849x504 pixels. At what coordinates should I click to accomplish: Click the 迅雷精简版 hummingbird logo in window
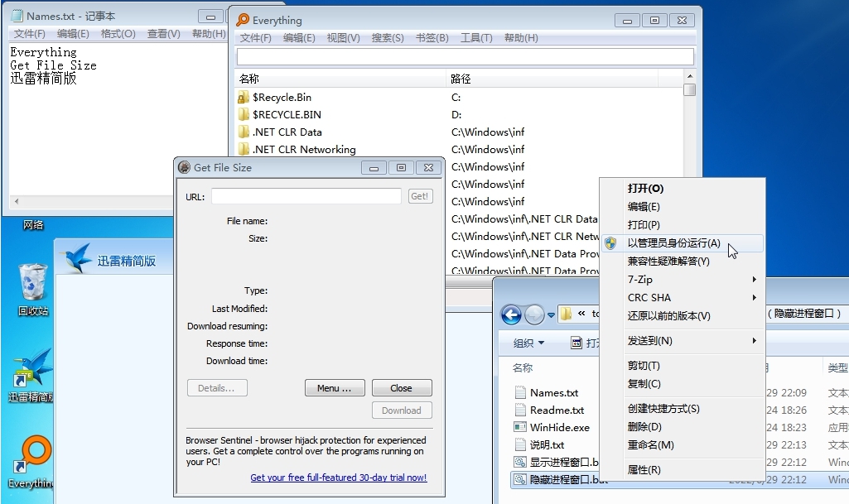[x=76, y=258]
